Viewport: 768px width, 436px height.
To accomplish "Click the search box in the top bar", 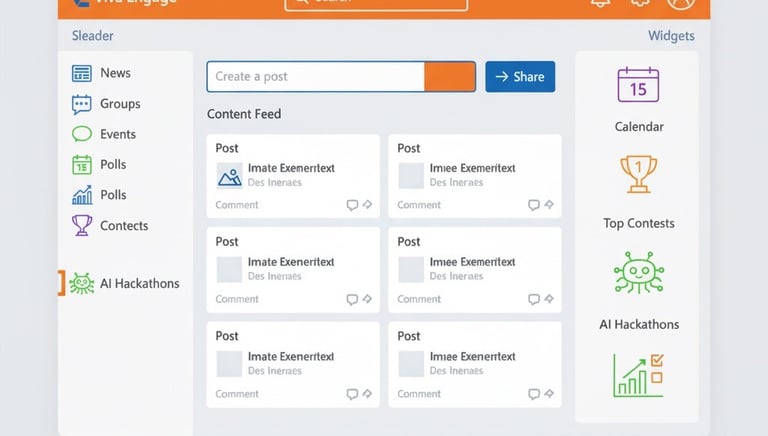I will tap(376, 3).
